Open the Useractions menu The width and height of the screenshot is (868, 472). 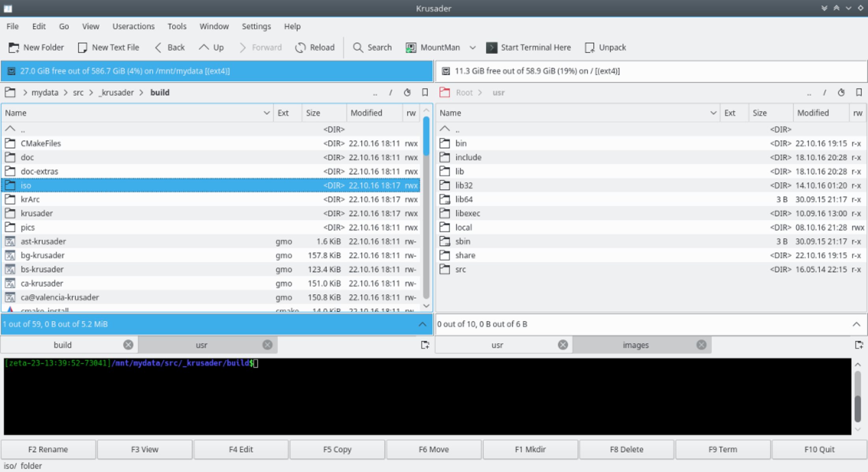(x=133, y=26)
